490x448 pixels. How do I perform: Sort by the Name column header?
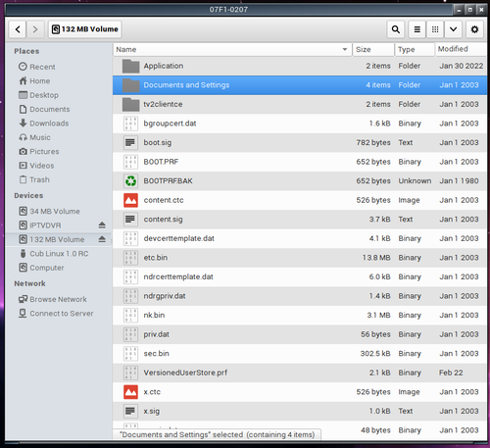(232, 49)
